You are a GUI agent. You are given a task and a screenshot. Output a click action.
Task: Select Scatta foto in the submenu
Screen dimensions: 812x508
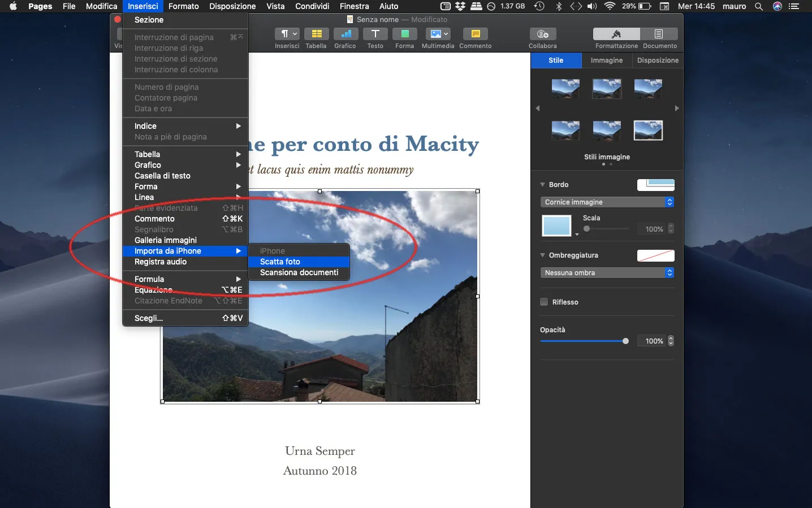click(x=299, y=262)
